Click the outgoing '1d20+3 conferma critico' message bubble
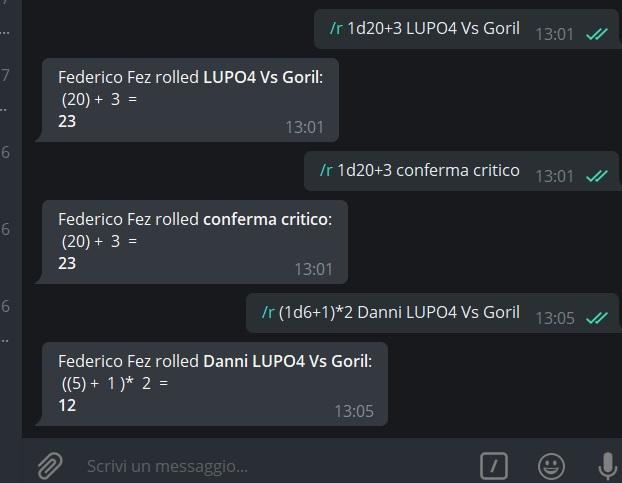The height and width of the screenshot is (483, 622). pyautogui.click(x=462, y=171)
